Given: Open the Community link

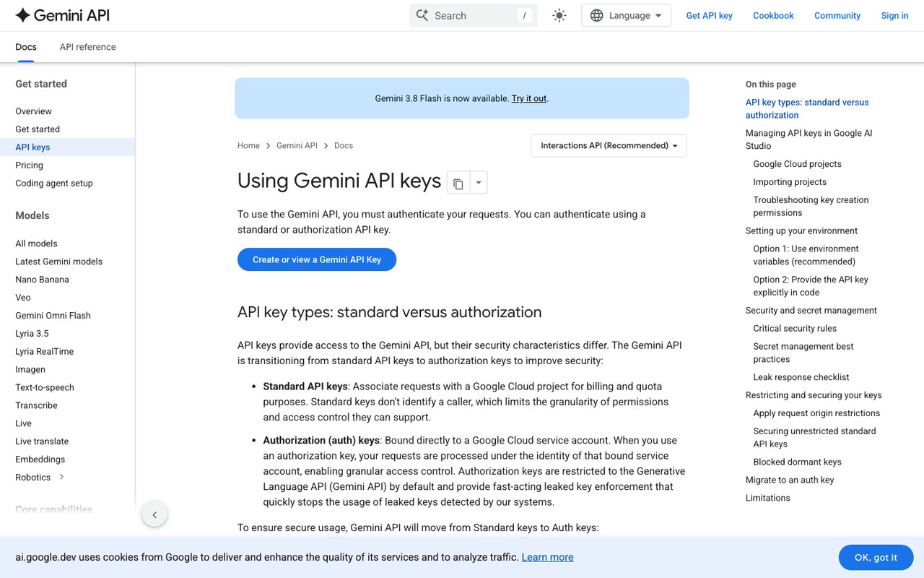Looking at the screenshot, I should pos(837,15).
